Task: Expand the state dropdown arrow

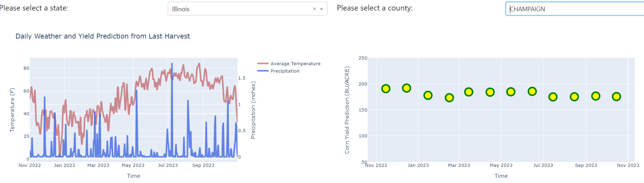Action: [x=321, y=9]
